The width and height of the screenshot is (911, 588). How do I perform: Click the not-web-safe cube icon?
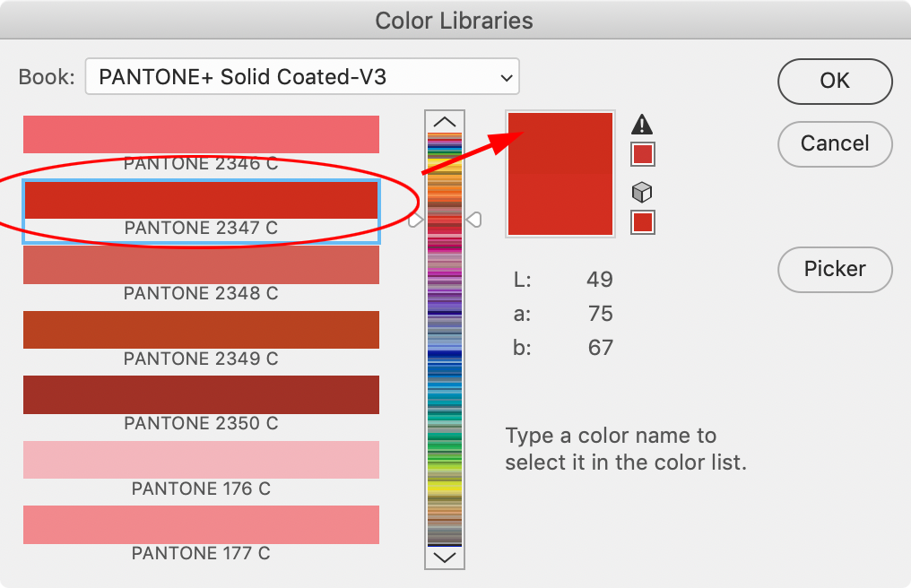click(642, 192)
